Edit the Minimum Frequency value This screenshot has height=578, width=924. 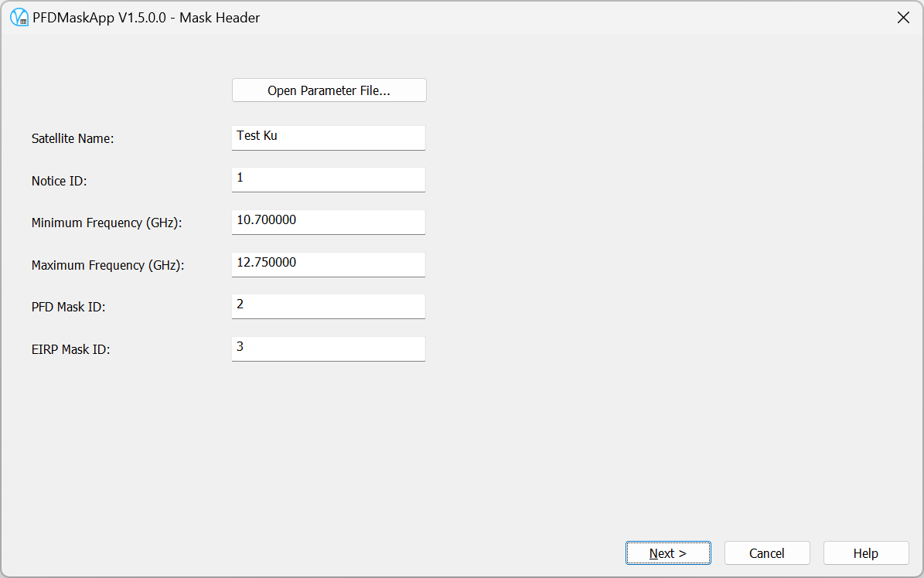pos(328,222)
